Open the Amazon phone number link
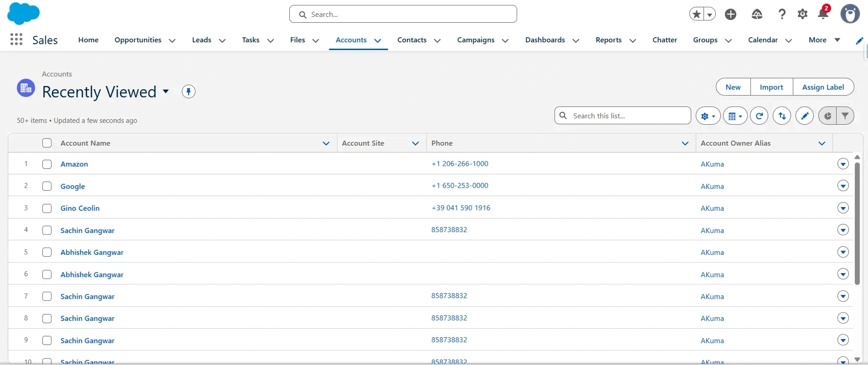The height and width of the screenshot is (365, 868). [x=460, y=164]
